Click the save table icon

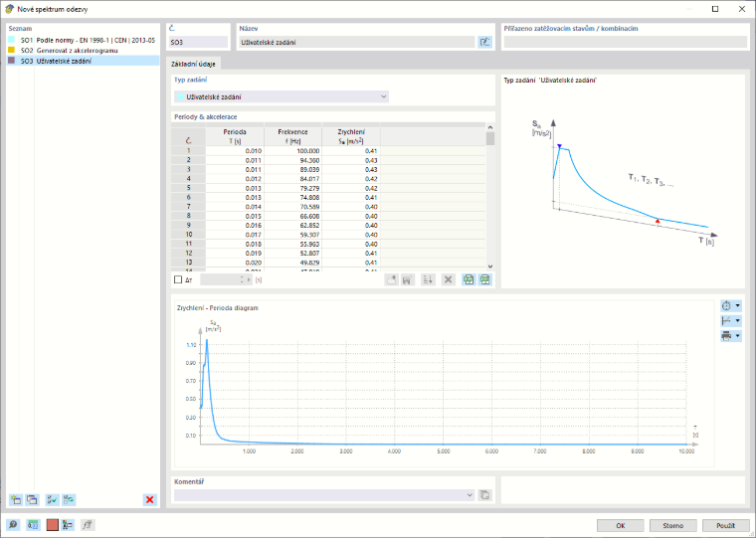point(407,279)
